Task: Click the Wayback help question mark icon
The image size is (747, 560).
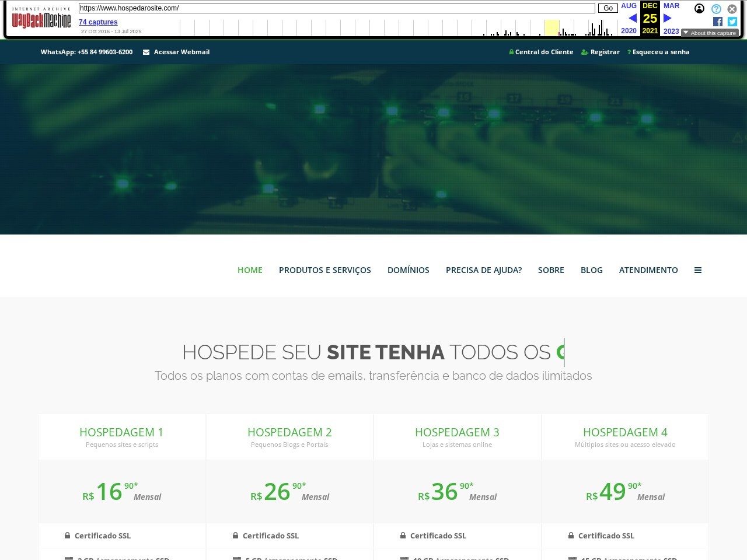Action: click(716, 9)
